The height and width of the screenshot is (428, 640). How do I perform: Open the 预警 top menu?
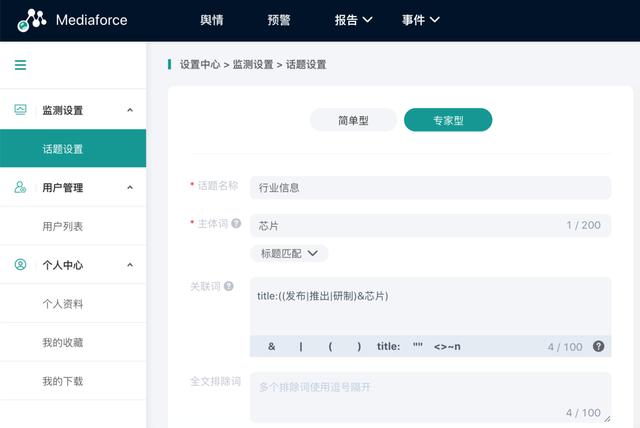(279, 20)
